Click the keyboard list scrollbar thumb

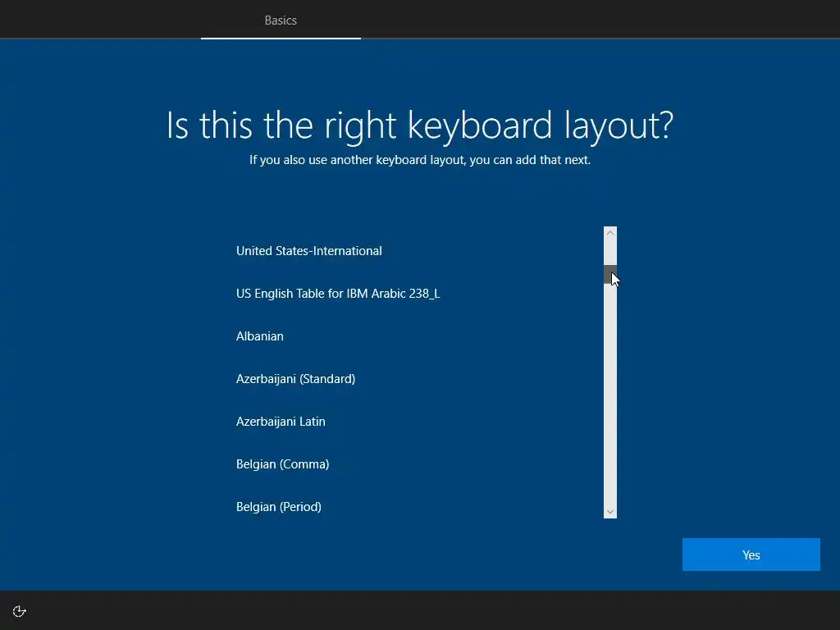(x=610, y=274)
